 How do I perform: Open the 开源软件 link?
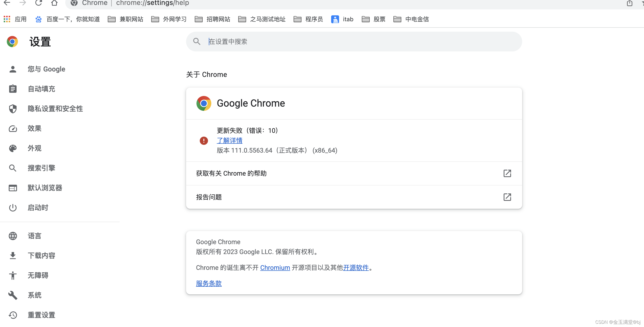(356, 268)
